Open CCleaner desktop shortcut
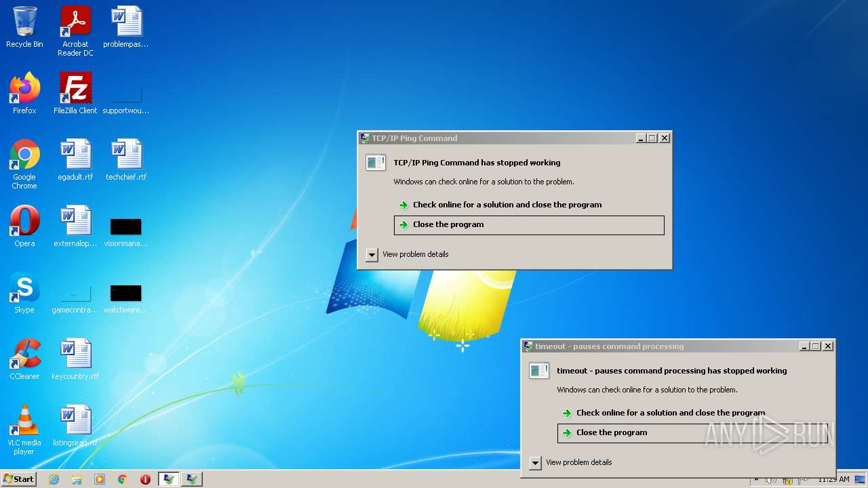Viewport: 868px width, 488px height. (x=24, y=359)
